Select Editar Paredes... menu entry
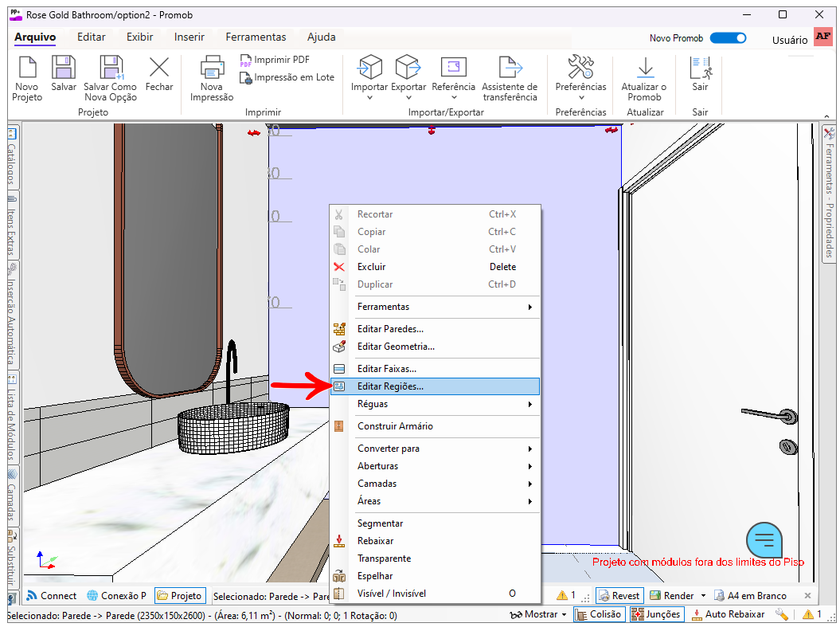 pos(435,329)
